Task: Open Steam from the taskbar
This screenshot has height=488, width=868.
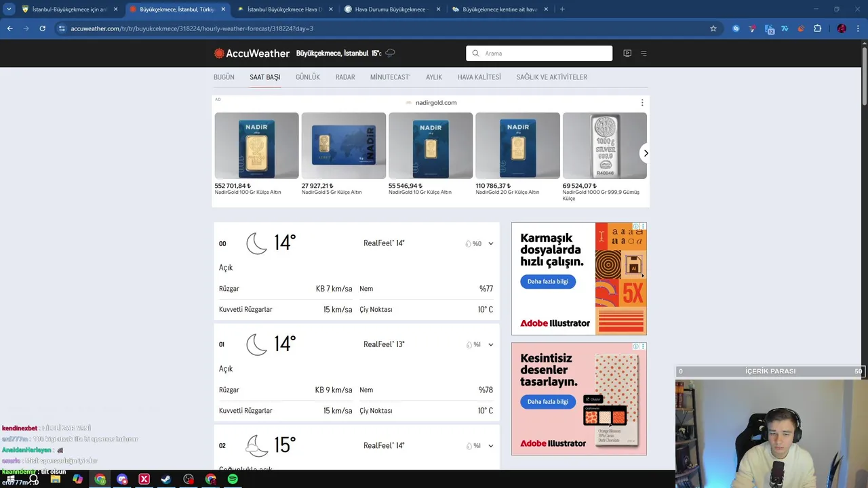Action: (x=166, y=479)
